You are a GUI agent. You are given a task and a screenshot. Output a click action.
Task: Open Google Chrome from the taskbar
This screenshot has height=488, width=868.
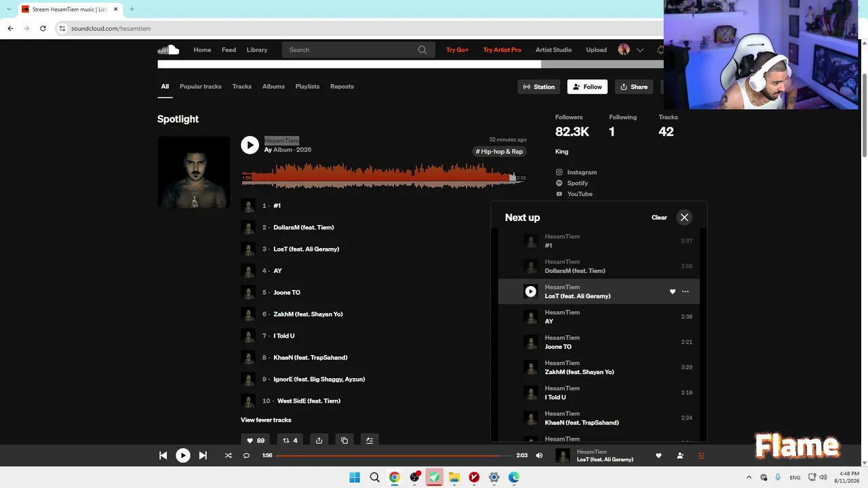click(x=394, y=477)
